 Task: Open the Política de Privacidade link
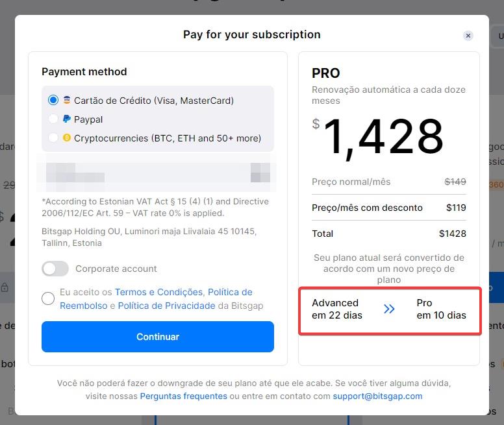tap(166, 306)
